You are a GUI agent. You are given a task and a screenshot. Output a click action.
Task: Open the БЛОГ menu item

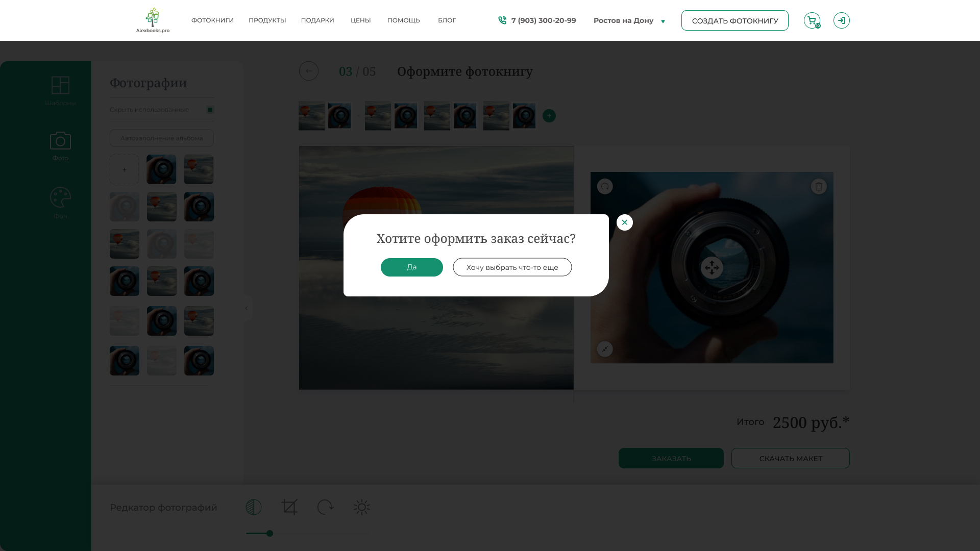(x=447, y=20)
